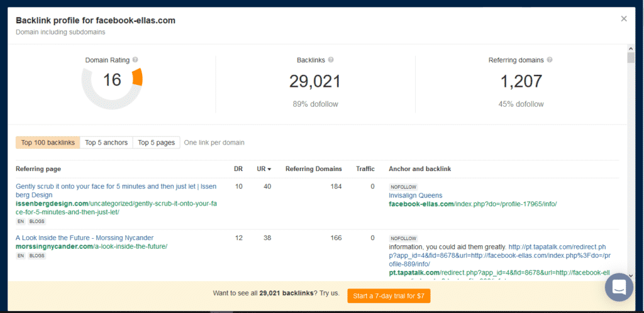Screen dimensions: 644x313
Task: Click the scrollbar down arrow
Action: [631, 276]
